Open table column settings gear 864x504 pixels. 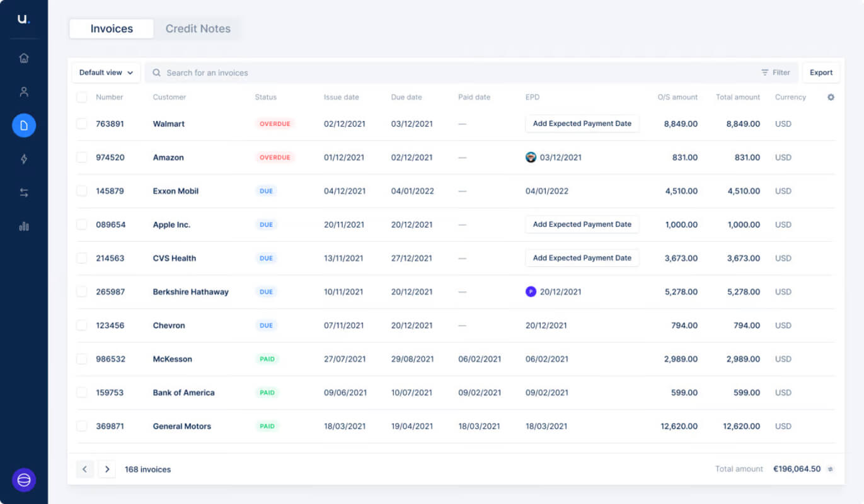point(831,97)
